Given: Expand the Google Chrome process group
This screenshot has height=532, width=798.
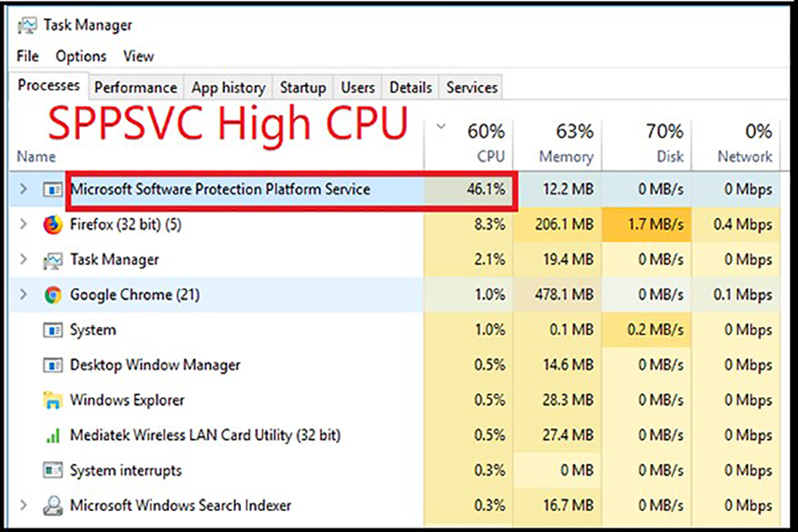Looking at the screenshot, I should tap(22, 294).
